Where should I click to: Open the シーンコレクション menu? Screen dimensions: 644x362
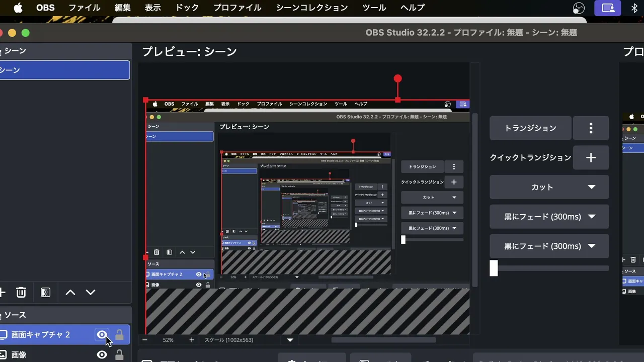pyautogui.click(x=312, y=8)
